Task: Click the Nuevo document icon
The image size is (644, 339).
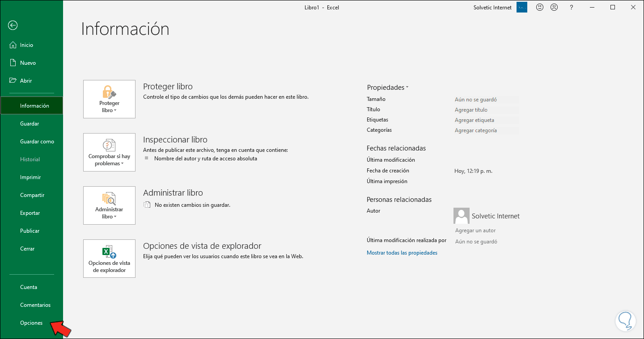Action: click(13, 63)
